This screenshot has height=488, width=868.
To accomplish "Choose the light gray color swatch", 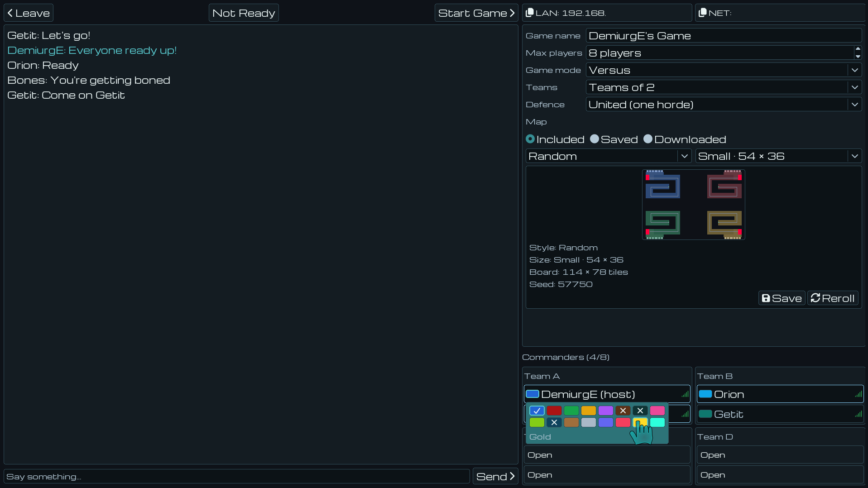I will point(589,422).
